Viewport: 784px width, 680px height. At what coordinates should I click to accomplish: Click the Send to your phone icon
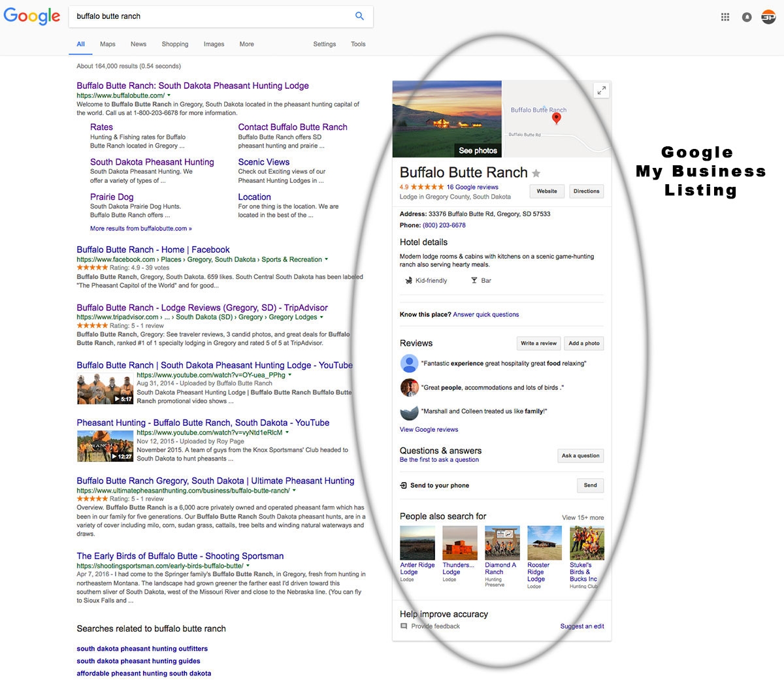click(403, 485)
